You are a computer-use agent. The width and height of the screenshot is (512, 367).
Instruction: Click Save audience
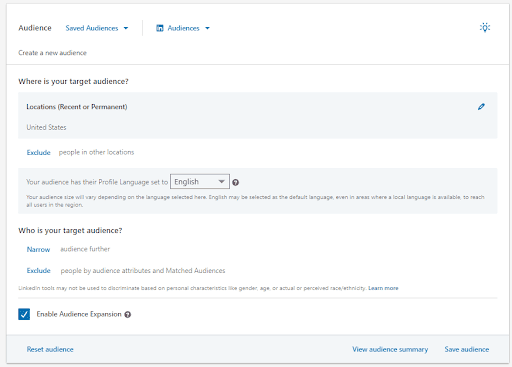coord(467,349)
